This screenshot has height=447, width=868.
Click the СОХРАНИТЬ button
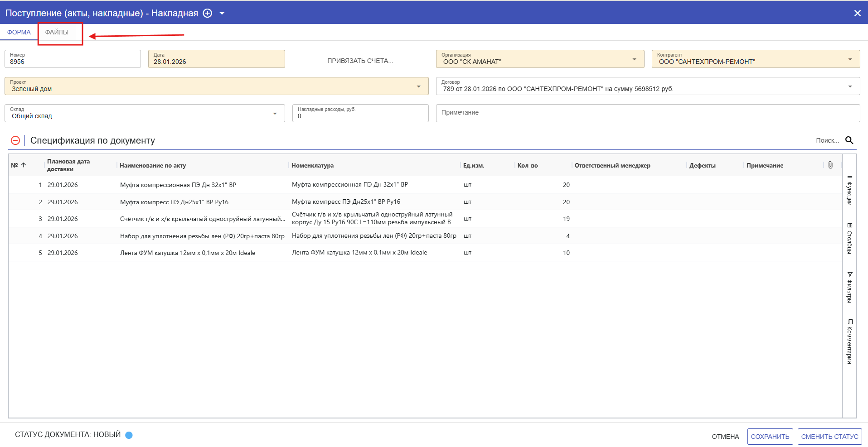[770, 437]
